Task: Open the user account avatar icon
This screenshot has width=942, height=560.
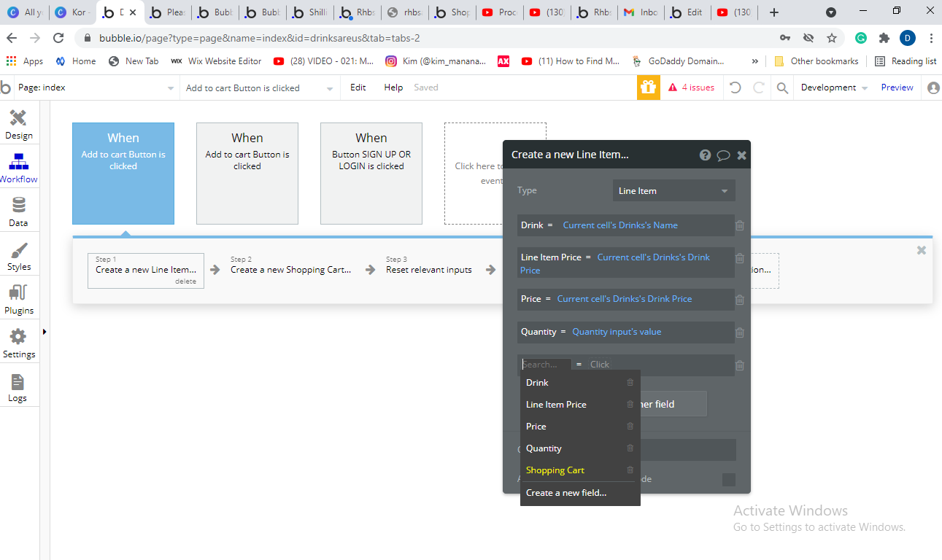Action: pos(933,87)
